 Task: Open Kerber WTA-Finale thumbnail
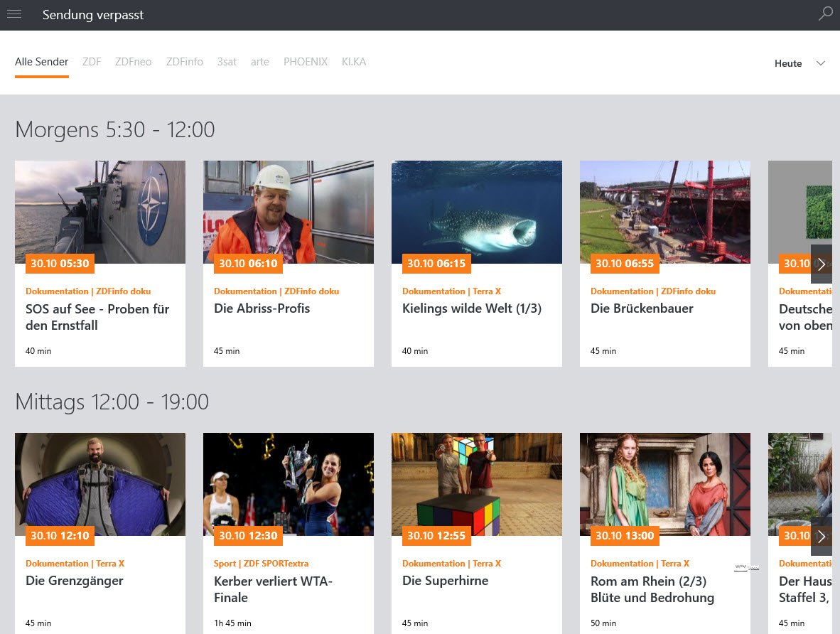click(x=289, y=484)
